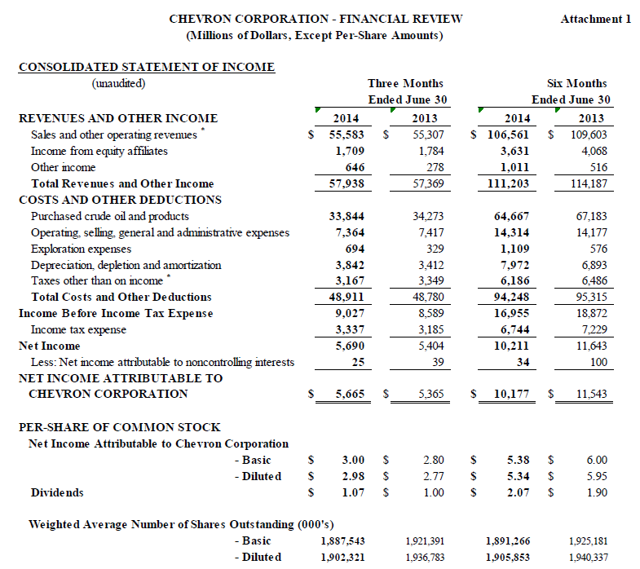Select the 3,167 taxes other than income value

click(x=350, y=280)
